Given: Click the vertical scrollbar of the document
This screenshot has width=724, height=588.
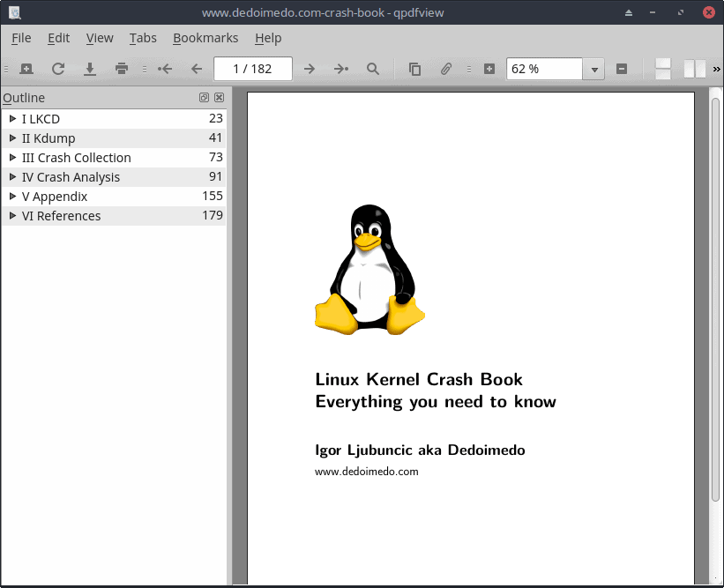Looking at the screenshot, I should (715, 300).
